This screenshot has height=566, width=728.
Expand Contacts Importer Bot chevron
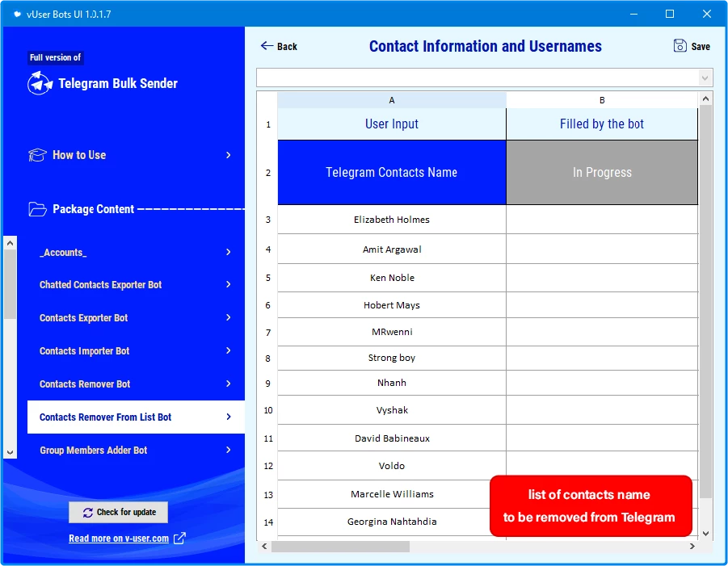point(229,350)
